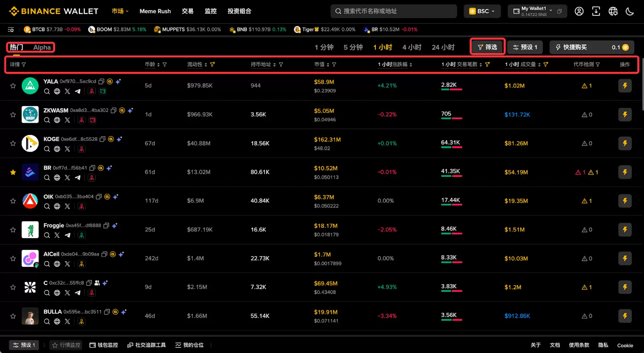Open the download app icon

click(596, 11)
